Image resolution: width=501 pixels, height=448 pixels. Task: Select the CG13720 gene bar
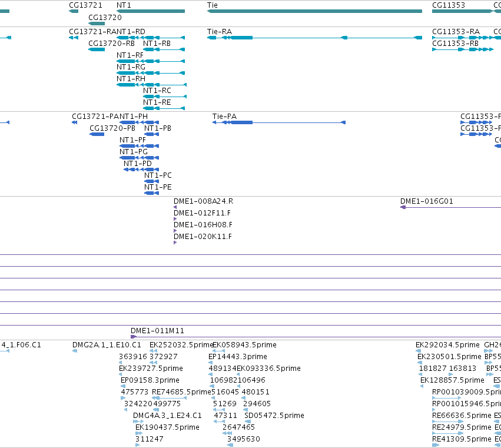click(97, 24)
